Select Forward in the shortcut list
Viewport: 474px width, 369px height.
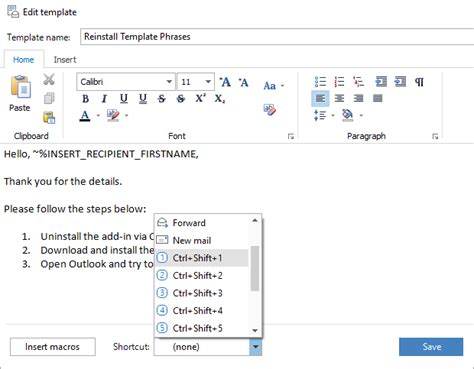[202, 223]
